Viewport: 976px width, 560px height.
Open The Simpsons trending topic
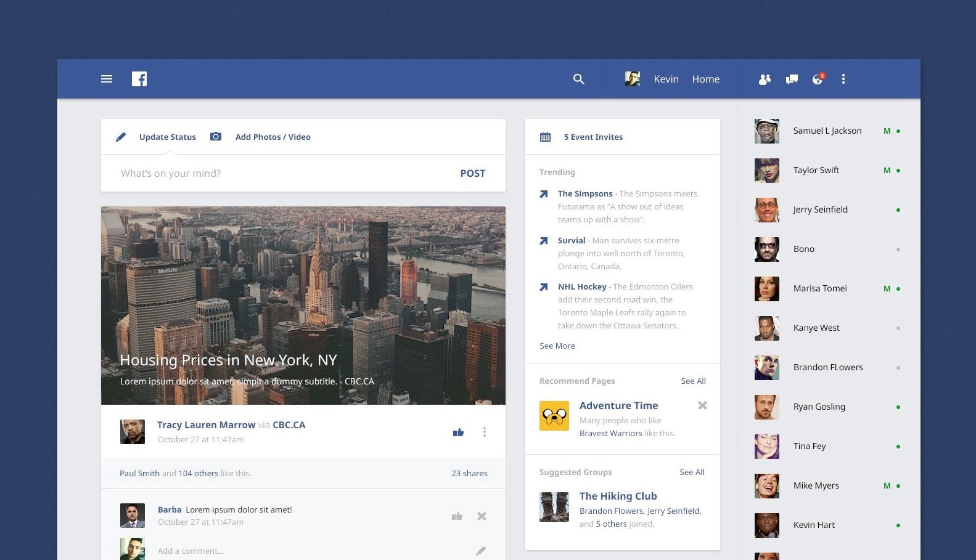point(585,193)
